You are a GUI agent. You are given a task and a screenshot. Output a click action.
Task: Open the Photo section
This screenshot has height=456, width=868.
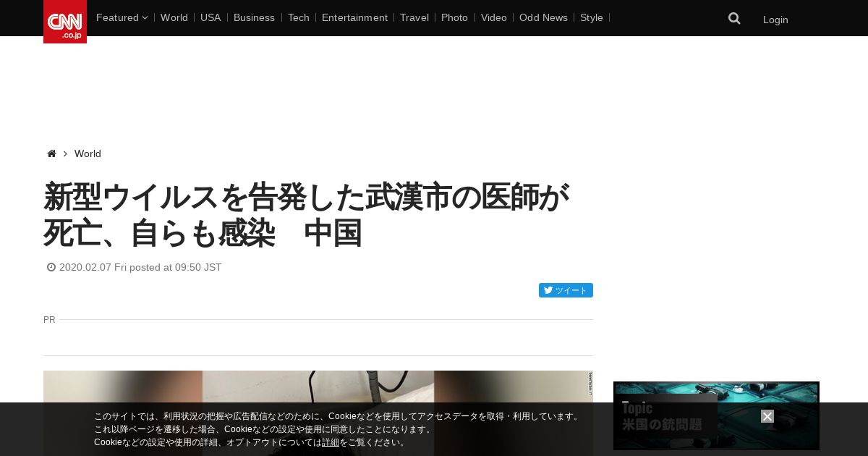tap(454, 17)
